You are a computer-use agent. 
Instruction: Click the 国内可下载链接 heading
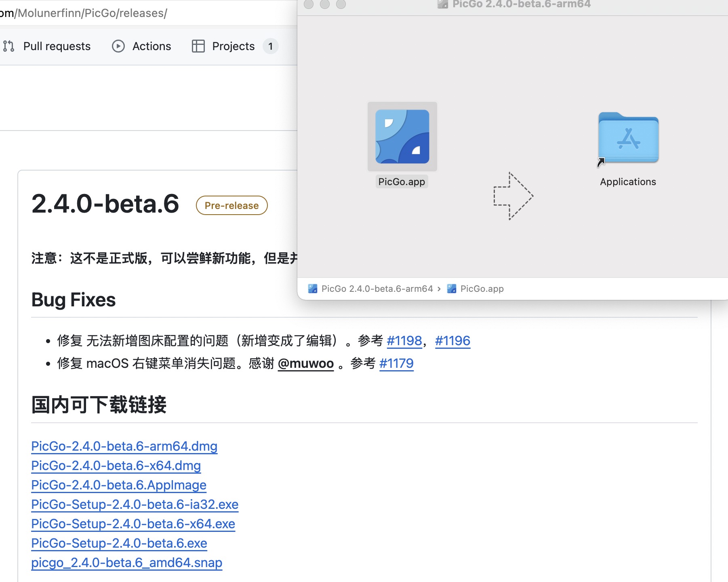99,405
